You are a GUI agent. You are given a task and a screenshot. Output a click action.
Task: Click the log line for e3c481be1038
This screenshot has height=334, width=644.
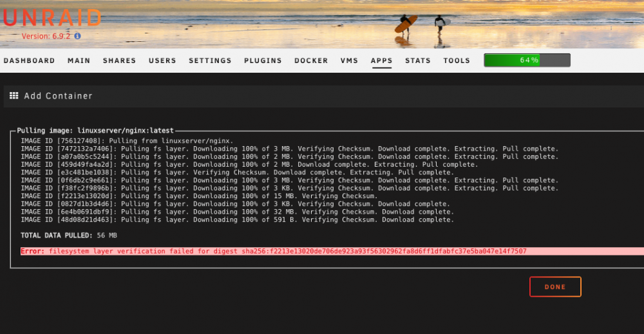(x=238, y=172)
